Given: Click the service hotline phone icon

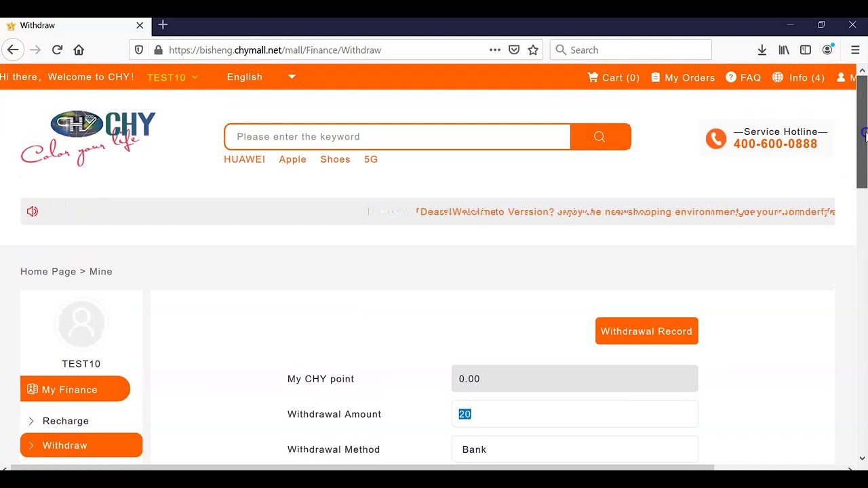Looking at the screenshot, I should tap(715, 138).
